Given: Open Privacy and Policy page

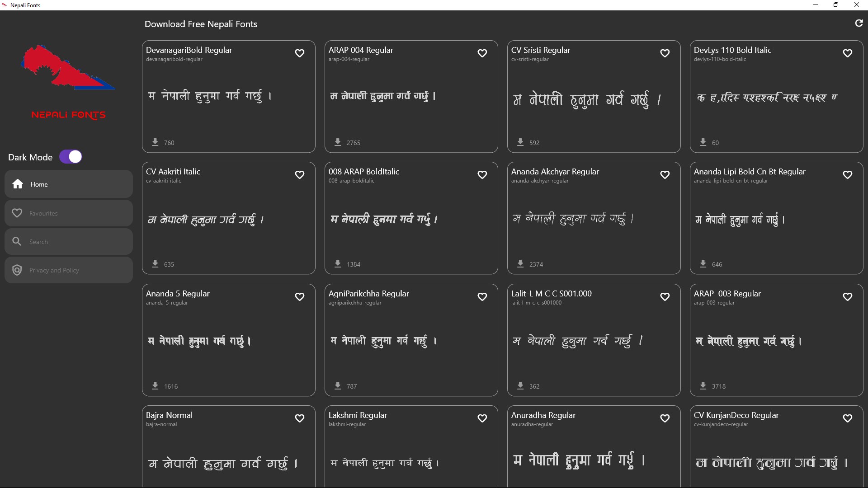Looking at the screenshot, I should pyautogui.click(x=69, y=270).
